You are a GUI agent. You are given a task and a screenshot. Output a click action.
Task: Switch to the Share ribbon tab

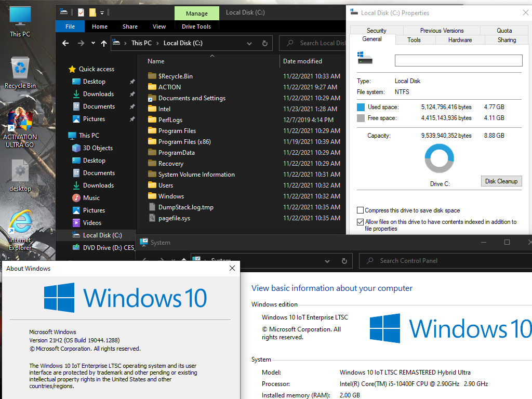coord(130,26)
